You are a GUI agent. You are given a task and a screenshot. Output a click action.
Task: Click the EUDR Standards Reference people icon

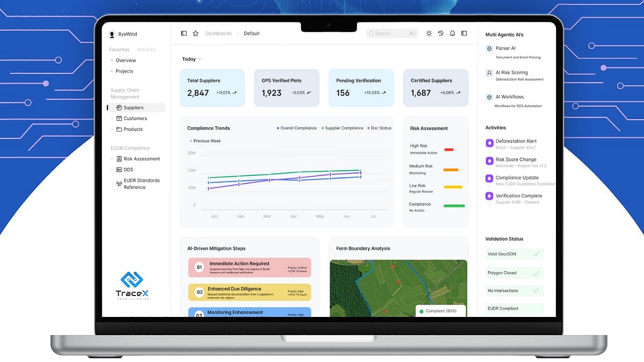119,184
